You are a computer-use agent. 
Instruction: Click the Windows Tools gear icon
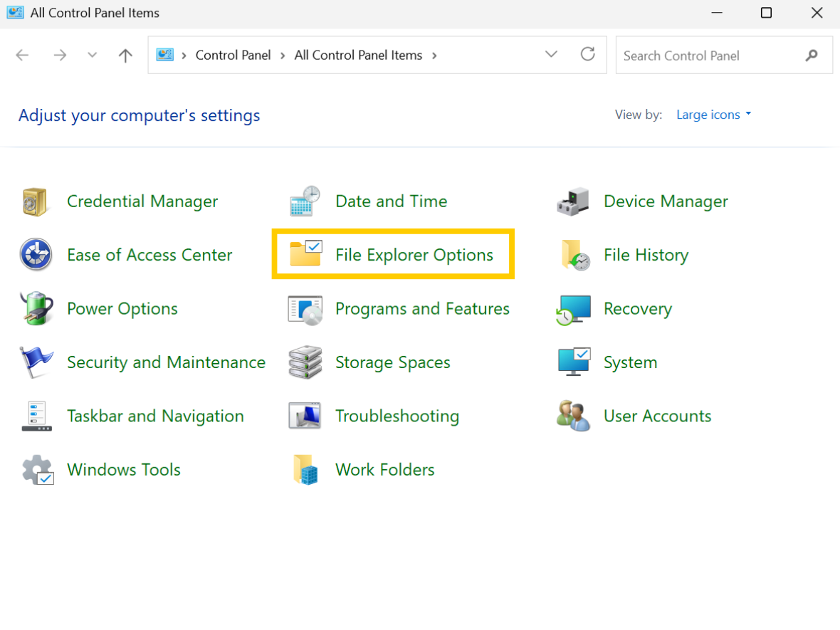(38, 470)
